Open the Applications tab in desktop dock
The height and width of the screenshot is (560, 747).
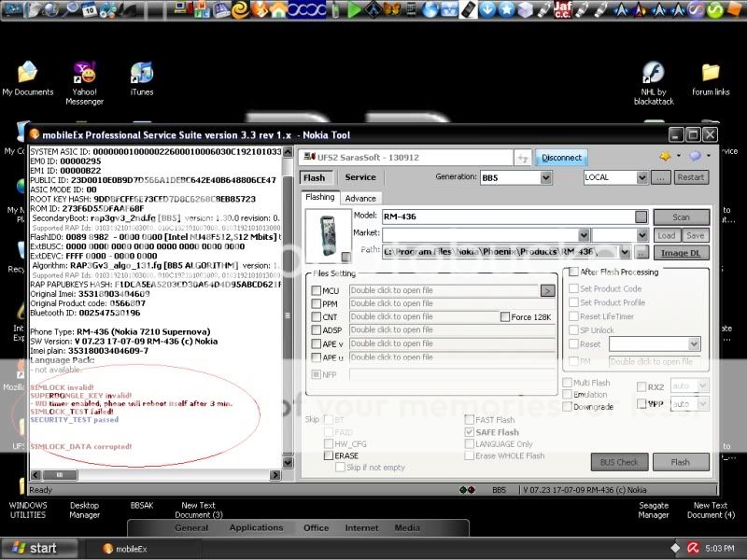click(x=256, y=527)
